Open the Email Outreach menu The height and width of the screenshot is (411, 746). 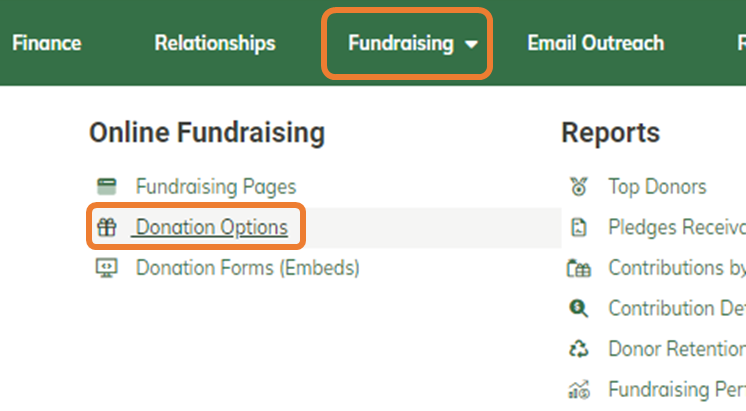tap(596, 43)
